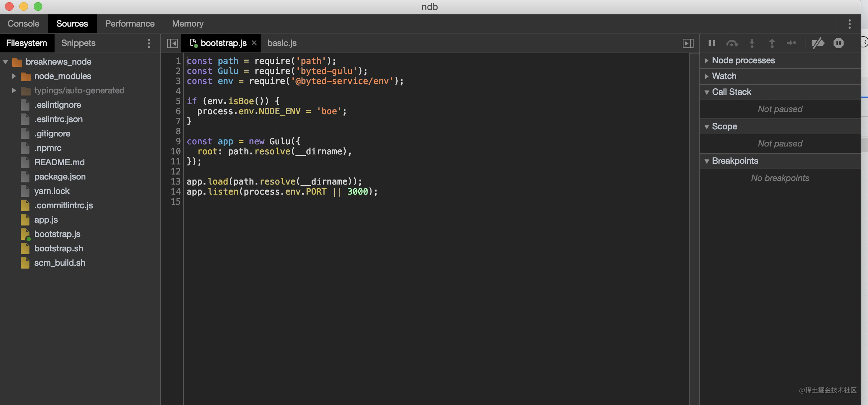Click the bootstrap.sh file icon
The height and width of the screenshot is (405, 868).
[25, 248]
